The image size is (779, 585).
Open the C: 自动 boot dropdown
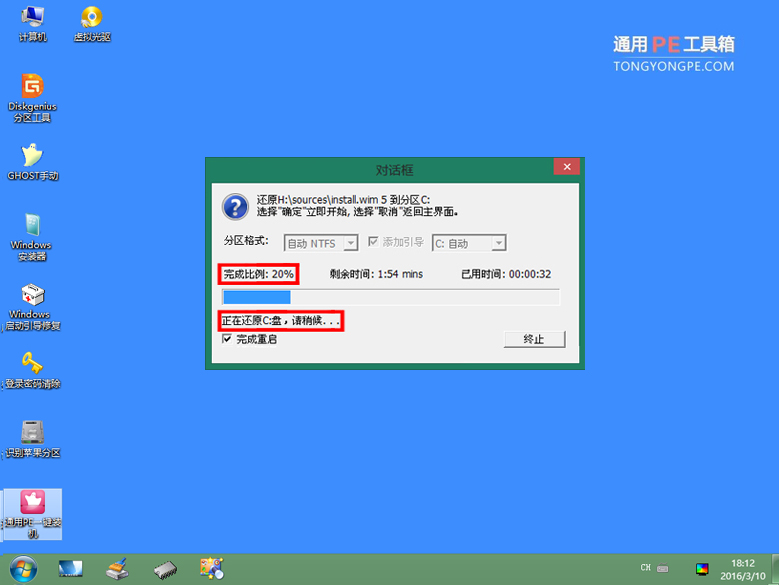[x=469, y=243]
